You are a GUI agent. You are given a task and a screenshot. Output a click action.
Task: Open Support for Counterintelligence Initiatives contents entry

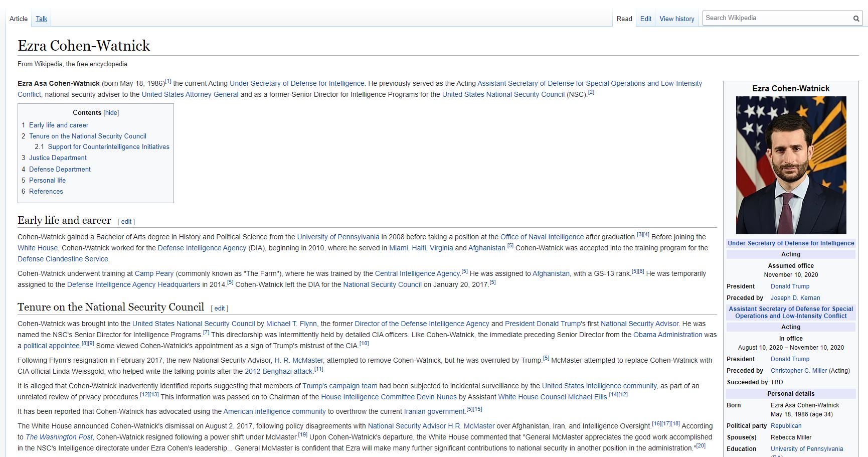click(x=109, y=147)
